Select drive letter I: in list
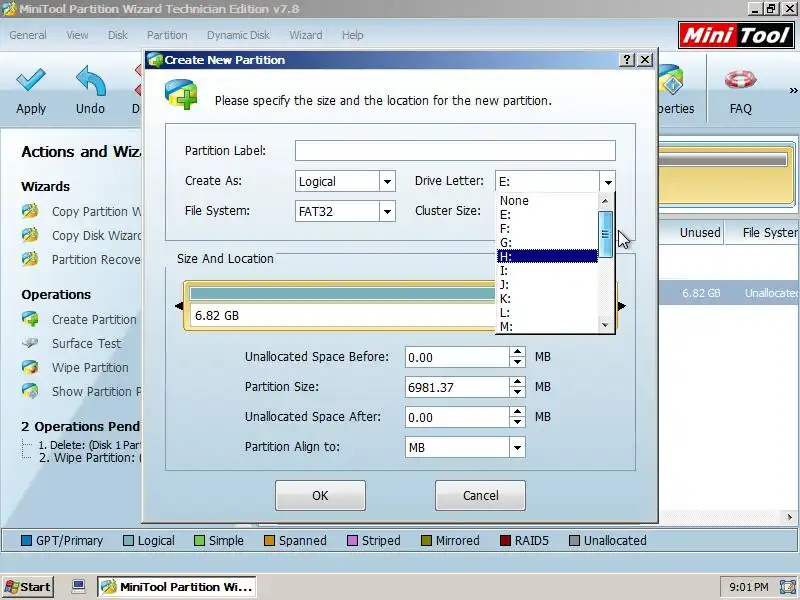Screen dimensions: 800x600 [547, 270]
